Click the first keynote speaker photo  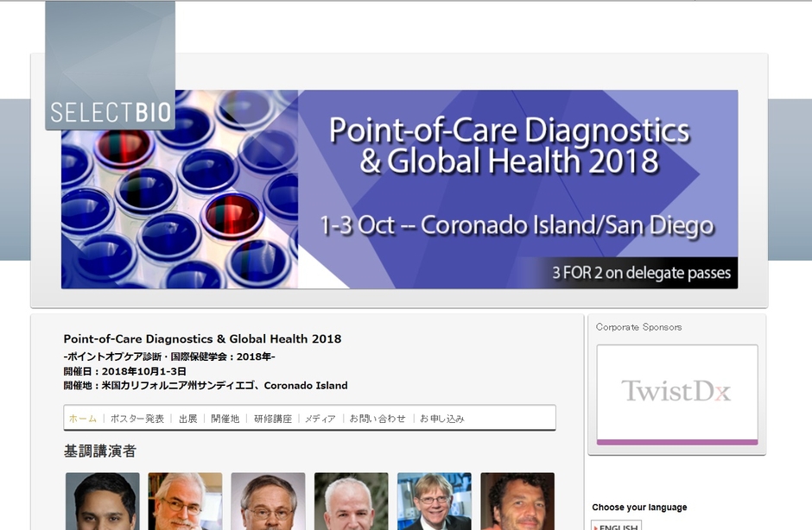pyautogui.click(x=102, y=502)
